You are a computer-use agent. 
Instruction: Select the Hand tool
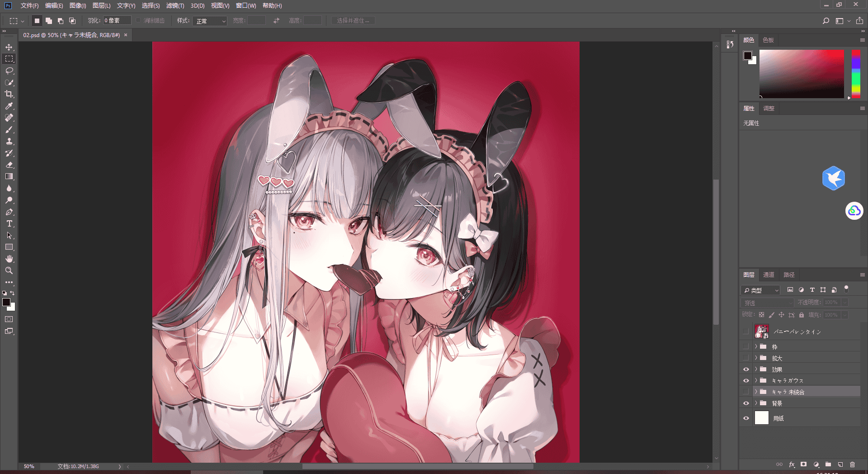coord(9,259)
